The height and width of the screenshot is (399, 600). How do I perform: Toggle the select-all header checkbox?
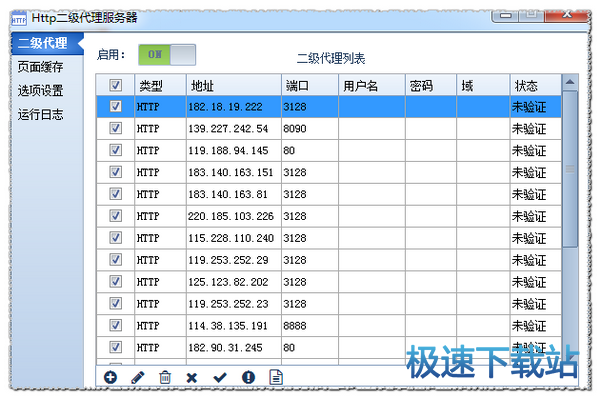116,85
